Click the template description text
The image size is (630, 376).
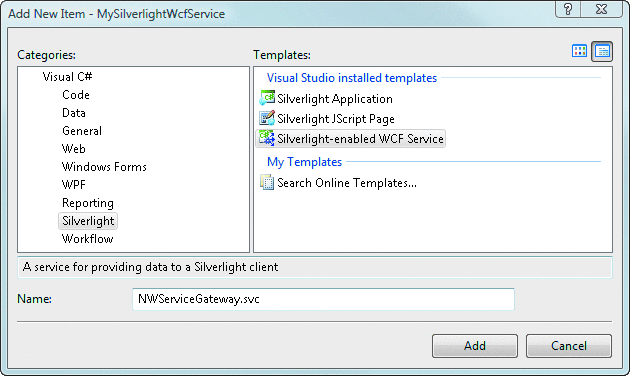150,267
